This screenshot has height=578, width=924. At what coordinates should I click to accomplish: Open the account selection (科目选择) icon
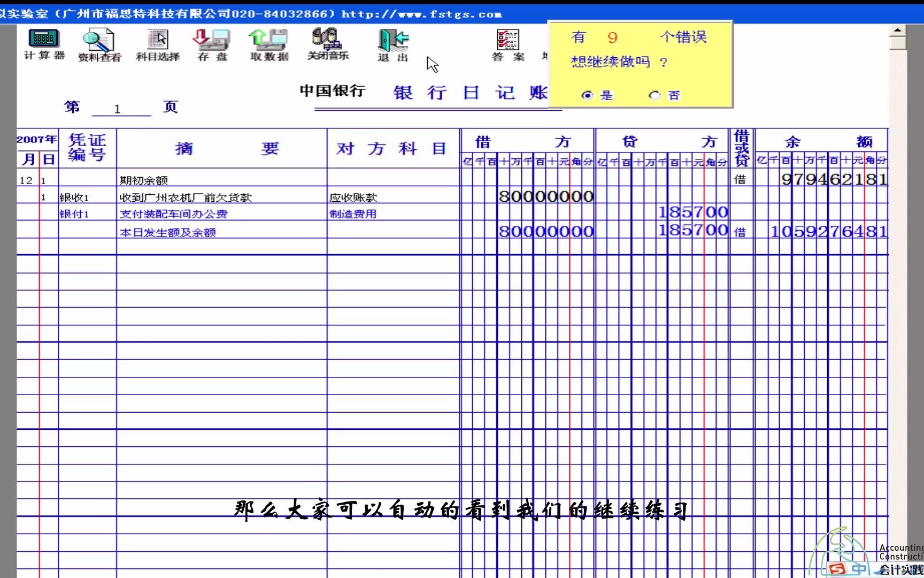pyautogui.click(x=158, y=45)
